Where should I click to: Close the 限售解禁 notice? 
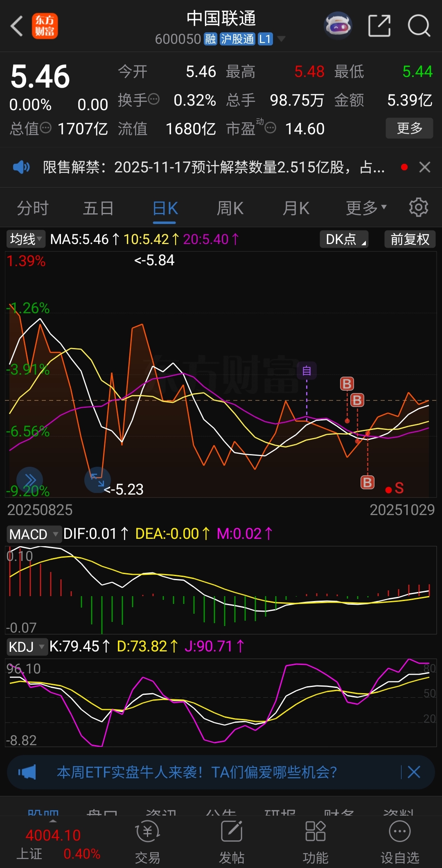pos(425,167)
